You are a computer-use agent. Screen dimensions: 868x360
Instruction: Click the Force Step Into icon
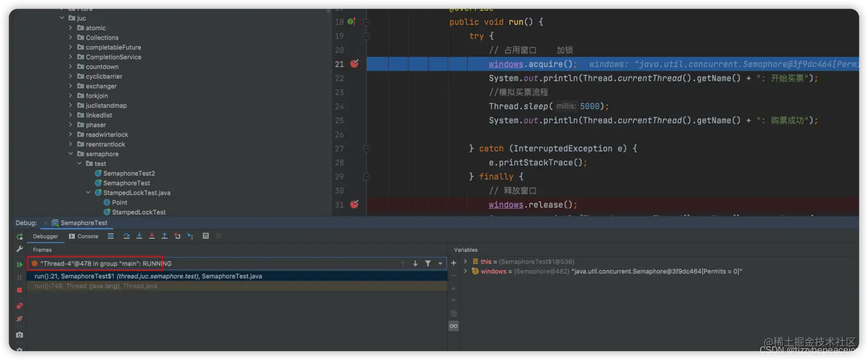pos(152,236)
